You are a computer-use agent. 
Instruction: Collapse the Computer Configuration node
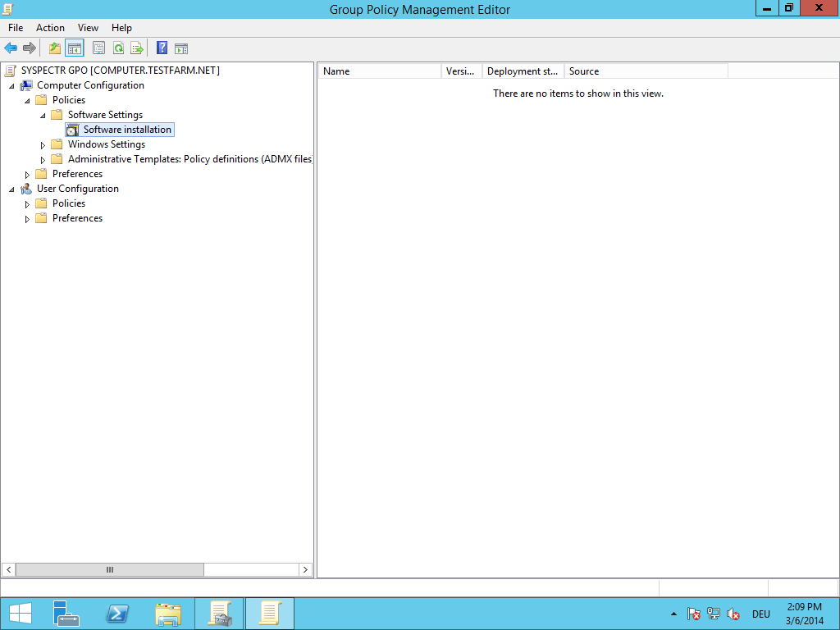click(x=11, y=85)
